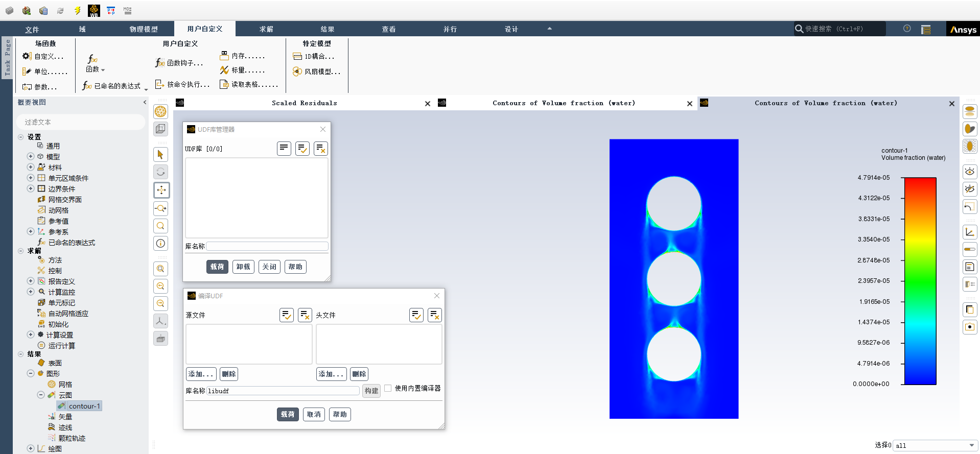Expand the 报告定义 tree node
This screenshot has height=454, width=980.
(31, 281)
